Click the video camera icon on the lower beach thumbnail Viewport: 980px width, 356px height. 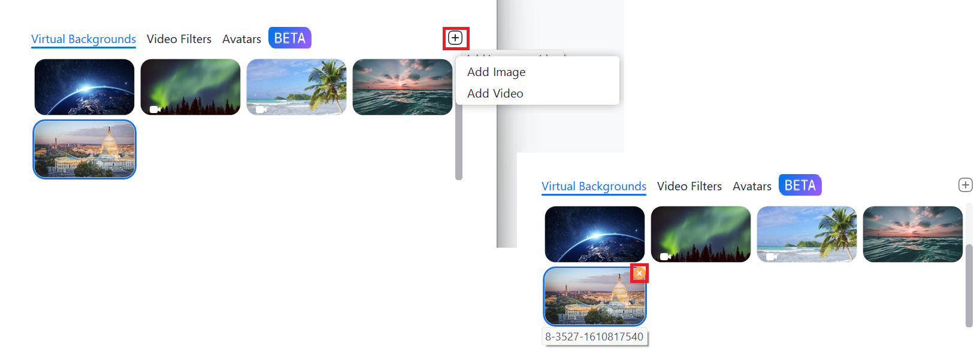point(772,257)
